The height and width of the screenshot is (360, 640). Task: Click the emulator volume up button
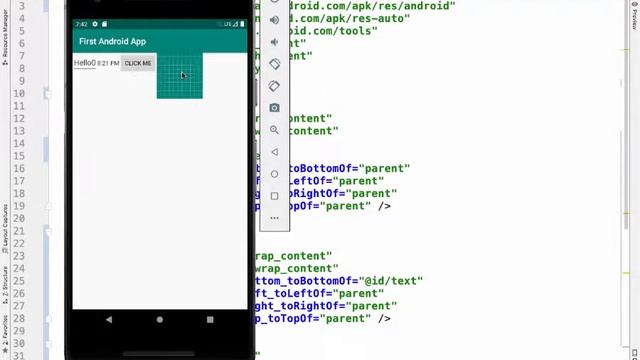click(x=274, y=20)
